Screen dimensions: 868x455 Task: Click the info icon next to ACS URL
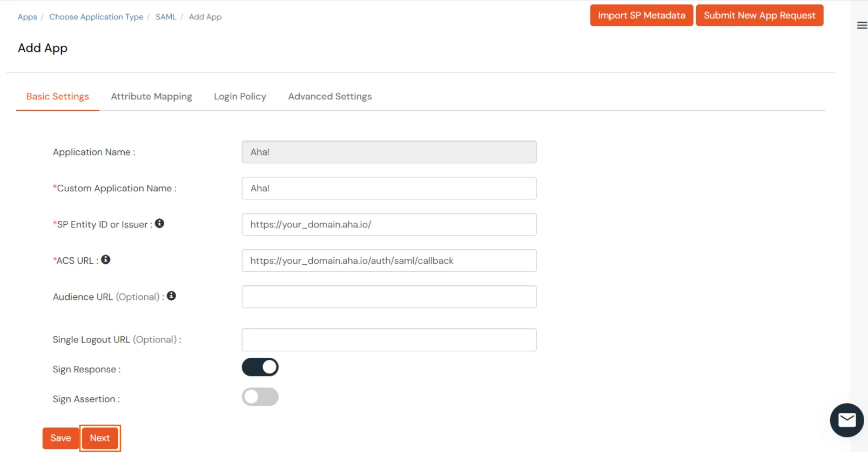[106, 259]
